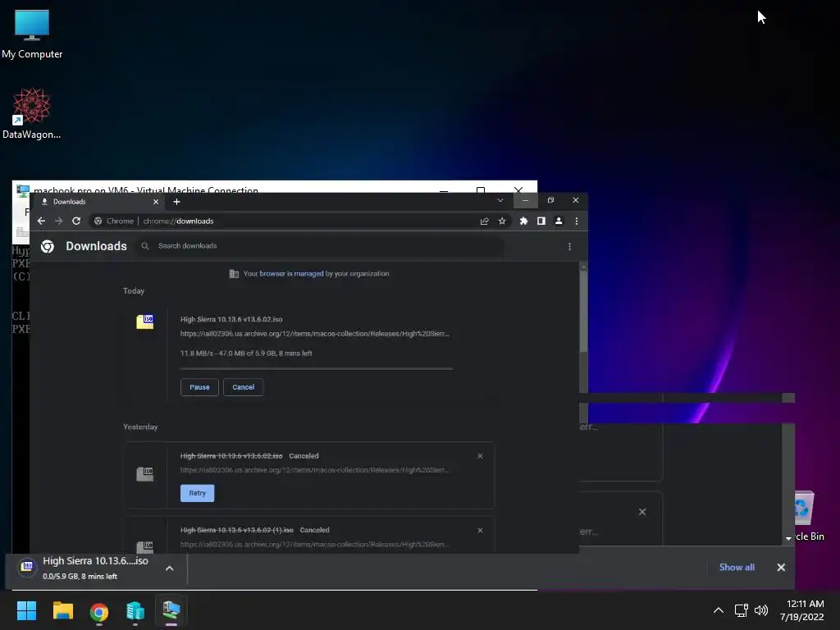Image resolution: width=840 pixels, height=630 pixels.
Task: Open 'browser is managed' link
Action: [x=291, y=273]
